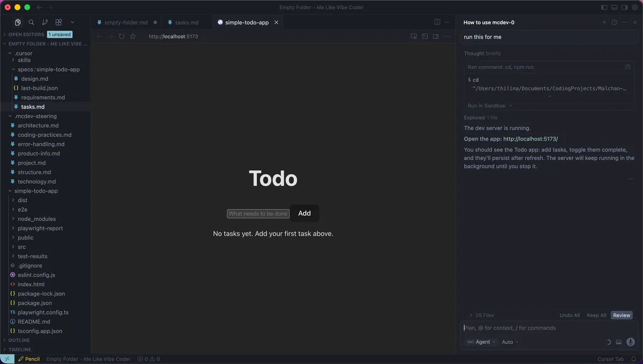Expand the Open Editors section
The height and width of the screenshot is (364, 643).
(26, 34)
